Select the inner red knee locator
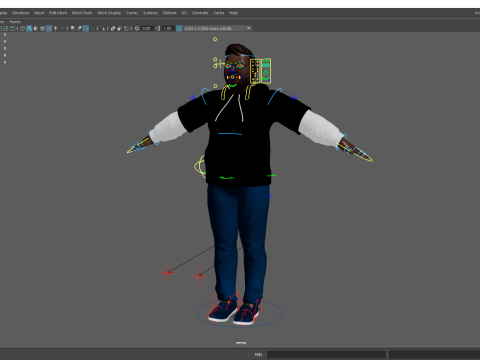The height and width of the screenshot is (360, 480). (198, 276)
